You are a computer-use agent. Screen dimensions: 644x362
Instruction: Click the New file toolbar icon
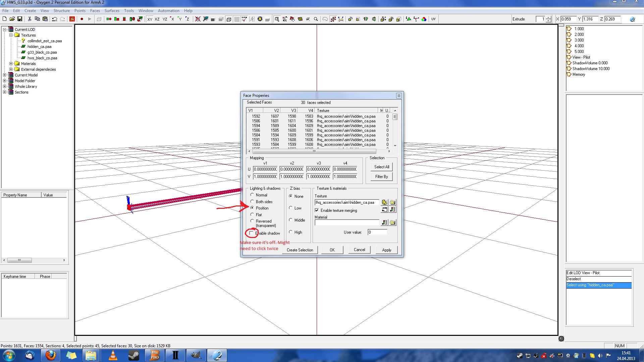pos(5,19)
